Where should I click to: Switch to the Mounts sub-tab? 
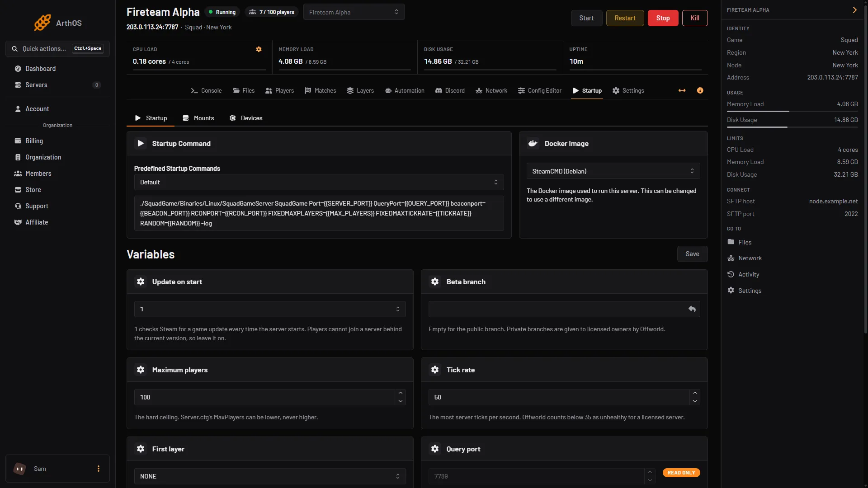[x=198, y=118]
